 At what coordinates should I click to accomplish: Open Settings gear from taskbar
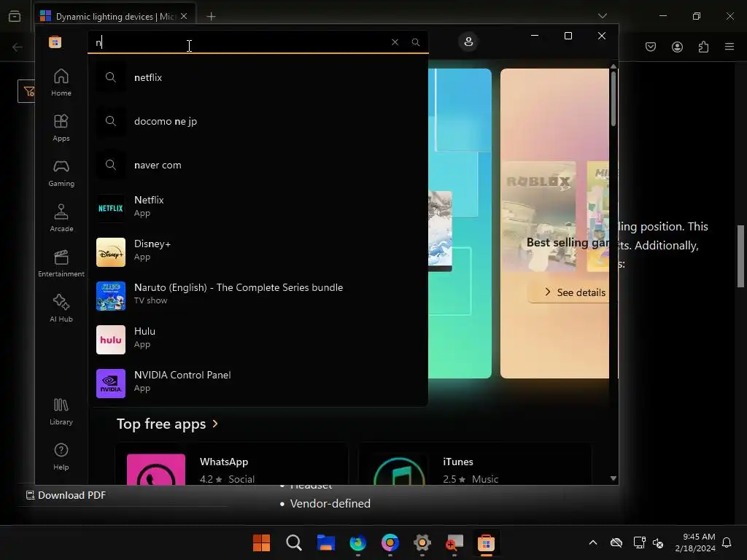[422, 542]
